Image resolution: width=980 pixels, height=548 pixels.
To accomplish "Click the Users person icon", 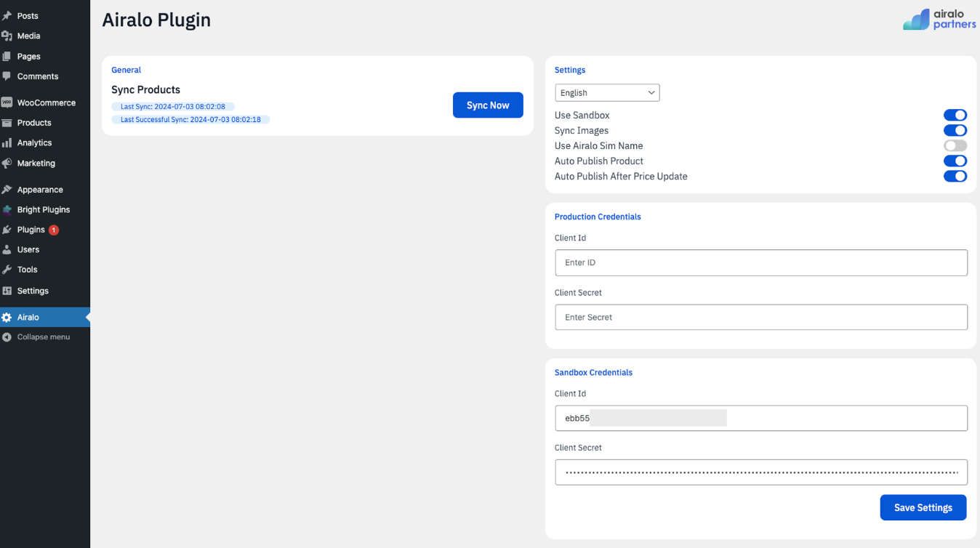I will (7, 249).
